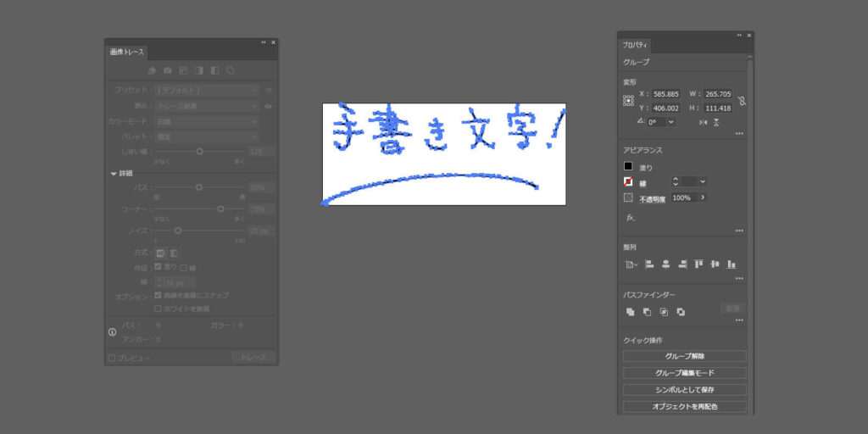Open the rotation angle dropdown arrow

(x=671, y=122)
